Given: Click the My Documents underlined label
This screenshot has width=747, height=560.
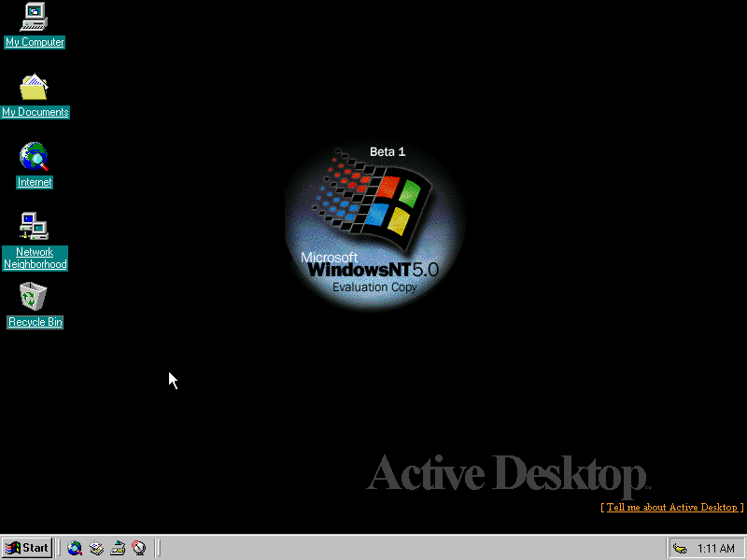Looking at the screenshot, I should [x=35, y=111].
